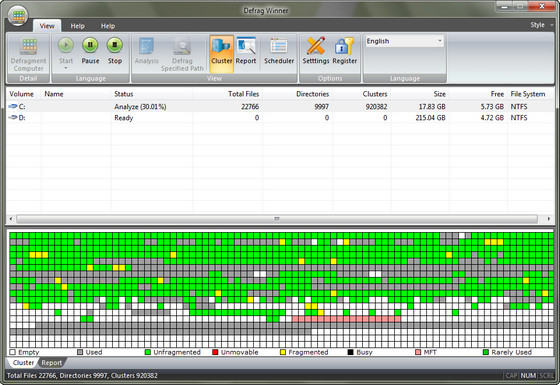Switch to the bottom Report tab

[x=51, y=362]
